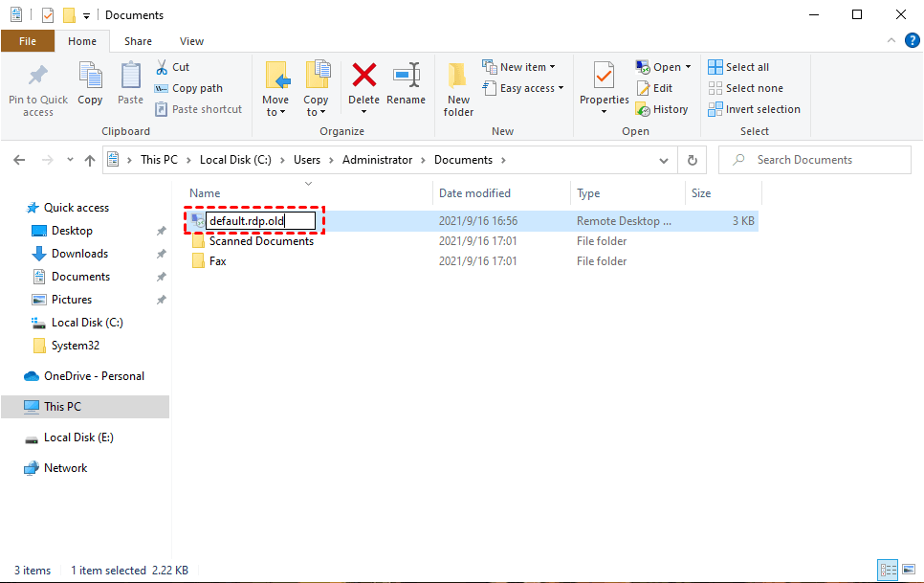
Task: Click the default.rdp.old rename field
Action: click(x=260, y=221)
